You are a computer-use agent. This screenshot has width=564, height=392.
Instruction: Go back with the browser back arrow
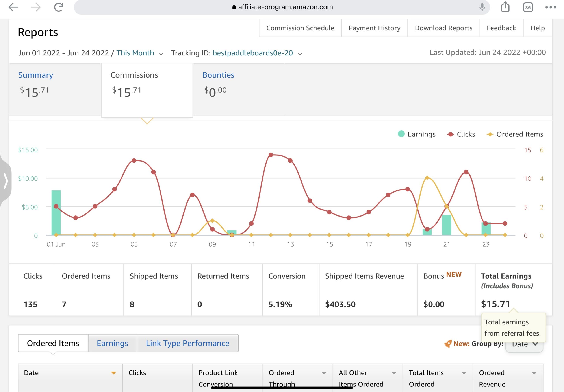click(13, 7)
